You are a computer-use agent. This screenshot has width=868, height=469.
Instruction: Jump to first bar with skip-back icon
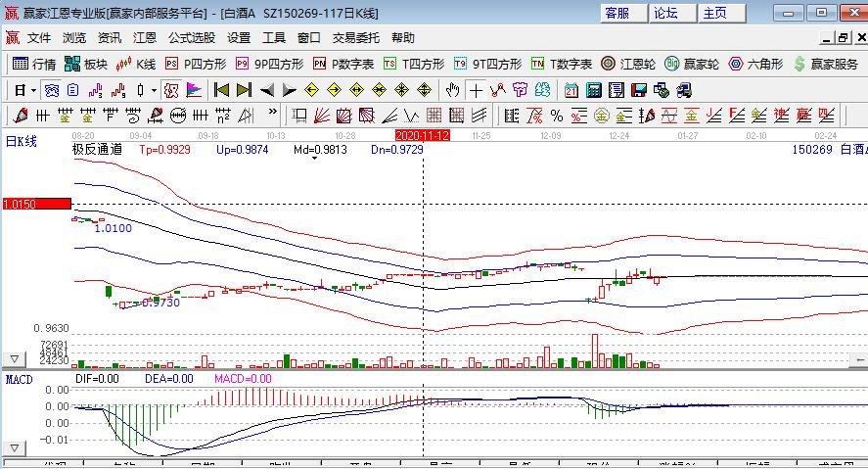[x=221, y=90]
